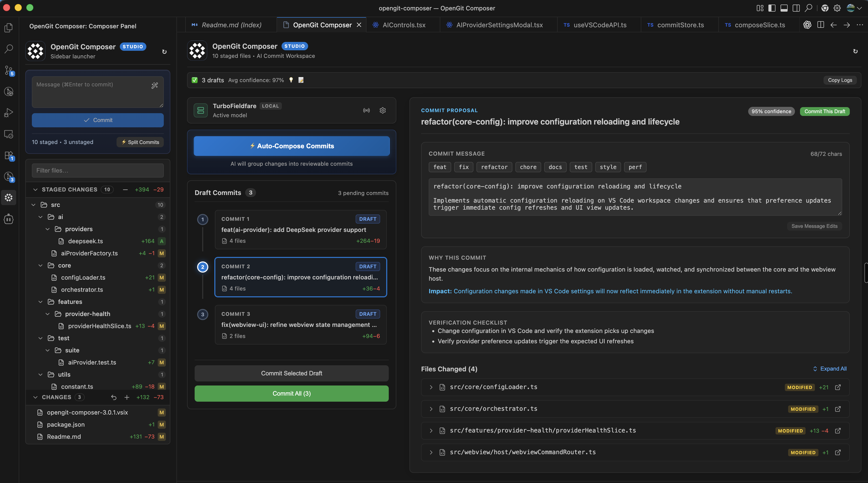This screenshot has width=868, height=483.
Task: Navigate back using the editor arrow
Action: 834,25
